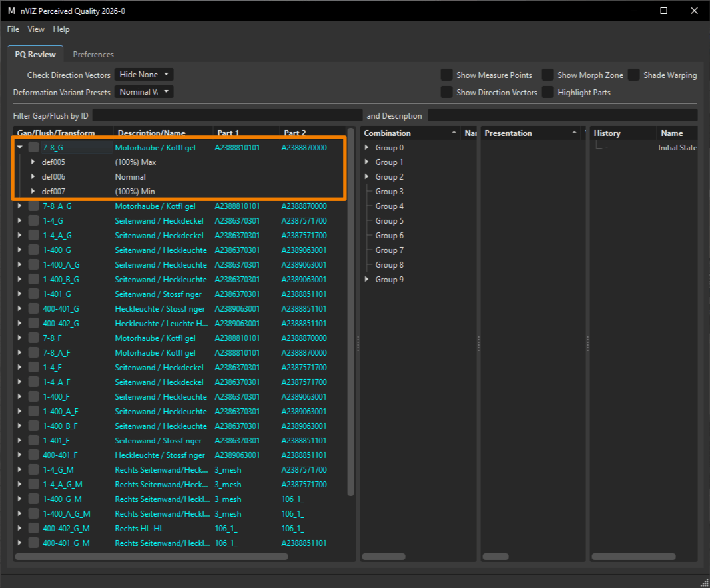
Task: Expand Group 0 in Combination list
Action: (x=367, y=148)
